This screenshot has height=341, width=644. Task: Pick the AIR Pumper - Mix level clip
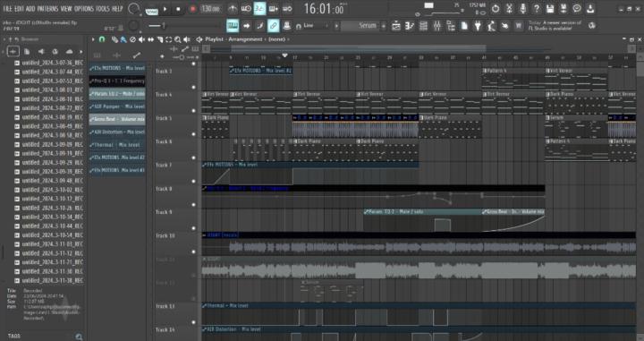[117, 107]
